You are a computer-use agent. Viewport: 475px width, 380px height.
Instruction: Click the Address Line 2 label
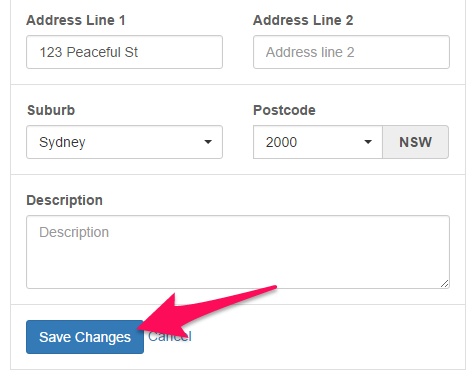(x=303, y=20)
